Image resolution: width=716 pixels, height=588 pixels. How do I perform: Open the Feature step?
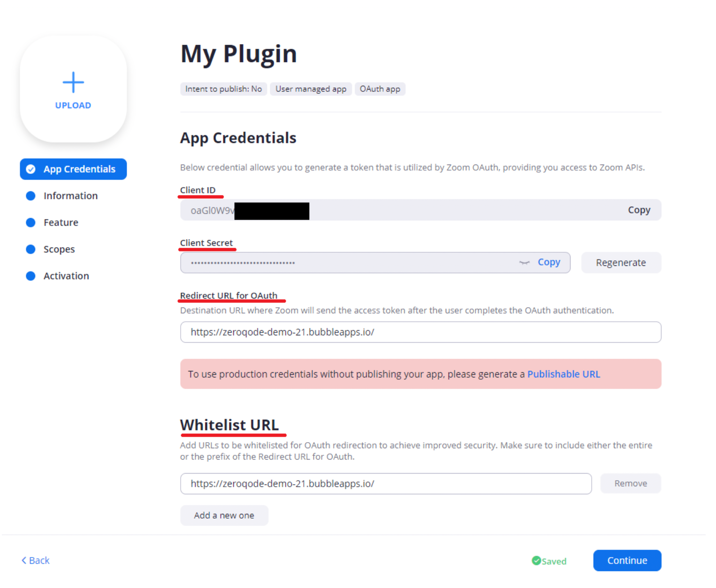61,223
